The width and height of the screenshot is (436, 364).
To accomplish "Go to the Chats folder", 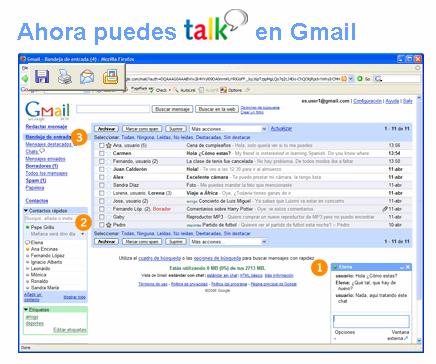I will click(x=32, y=152).
